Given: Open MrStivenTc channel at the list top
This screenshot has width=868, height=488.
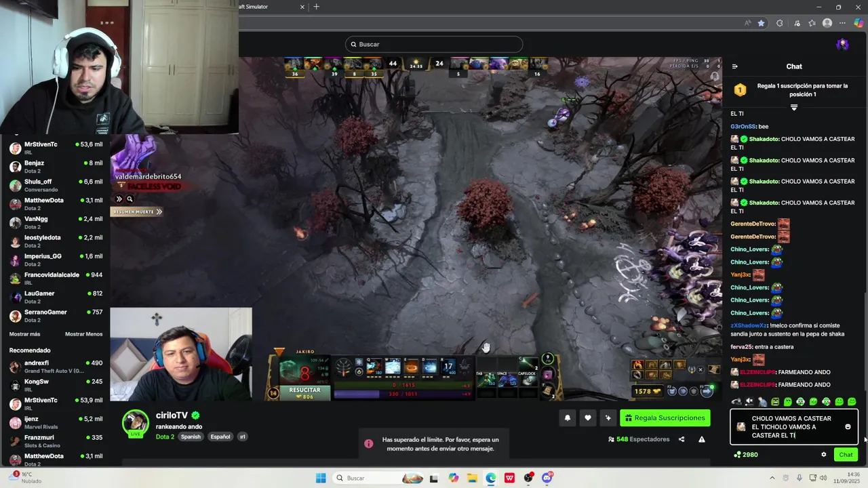Looking at the screenshot, I should (x=56, y=148).
